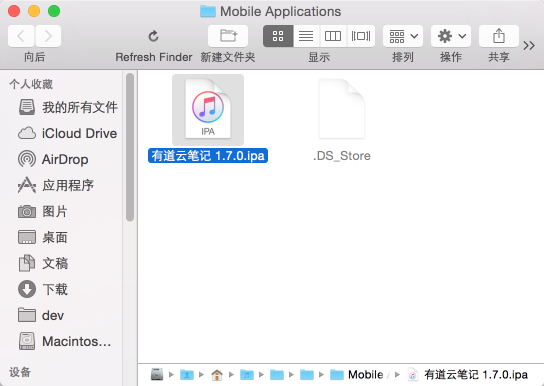Click the sidebar vertical scrollbar
Image resolution: width=544 pixels, height=386 pixels.
[130, 147]
